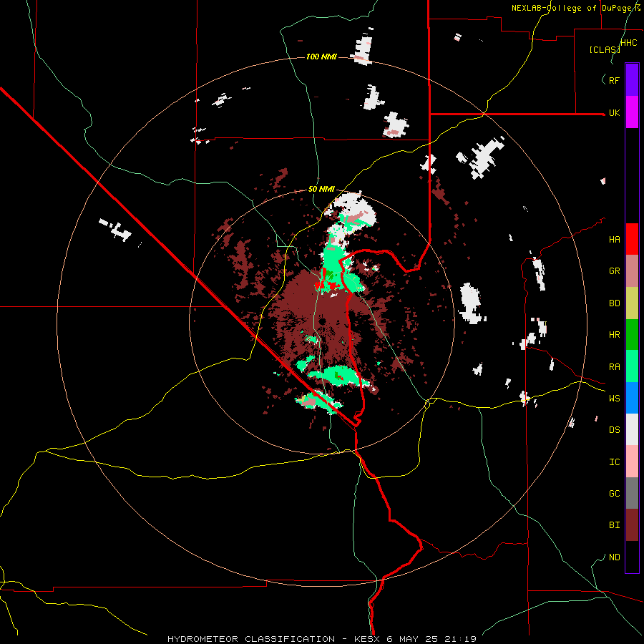Select the 'GC' legend label
The width and height of the screenshot is (644, 644).
pos(614,494)
